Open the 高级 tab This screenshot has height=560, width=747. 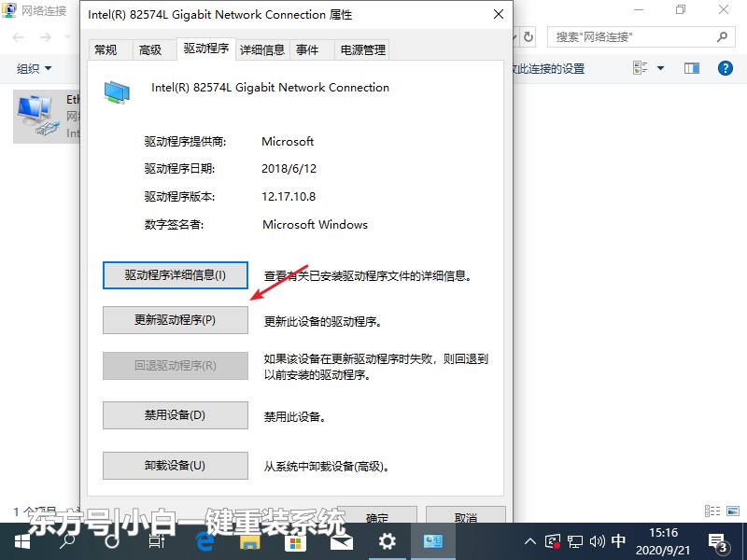coord(150,49)
